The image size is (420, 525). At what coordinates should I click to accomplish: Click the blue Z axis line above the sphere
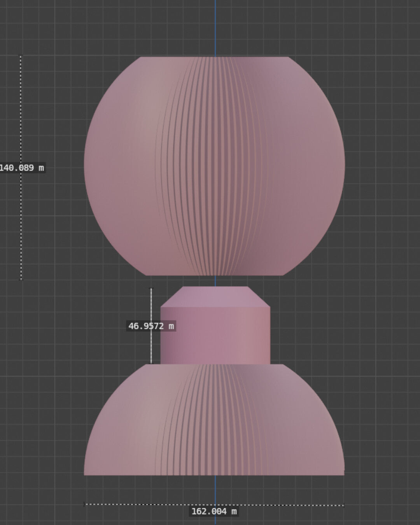215,27
